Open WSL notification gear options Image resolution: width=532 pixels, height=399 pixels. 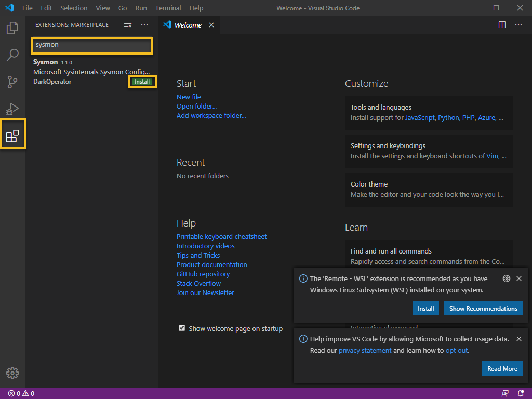click(506, 278)
